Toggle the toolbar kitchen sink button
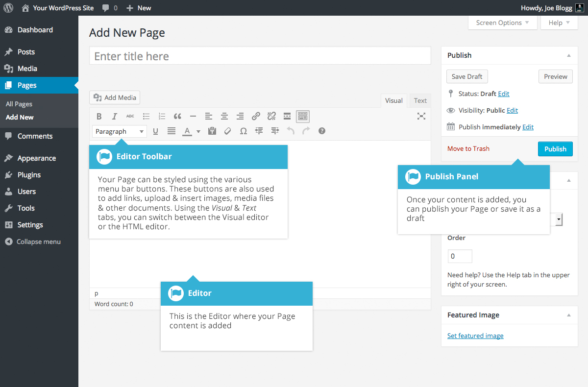 [x=303, y=116]
